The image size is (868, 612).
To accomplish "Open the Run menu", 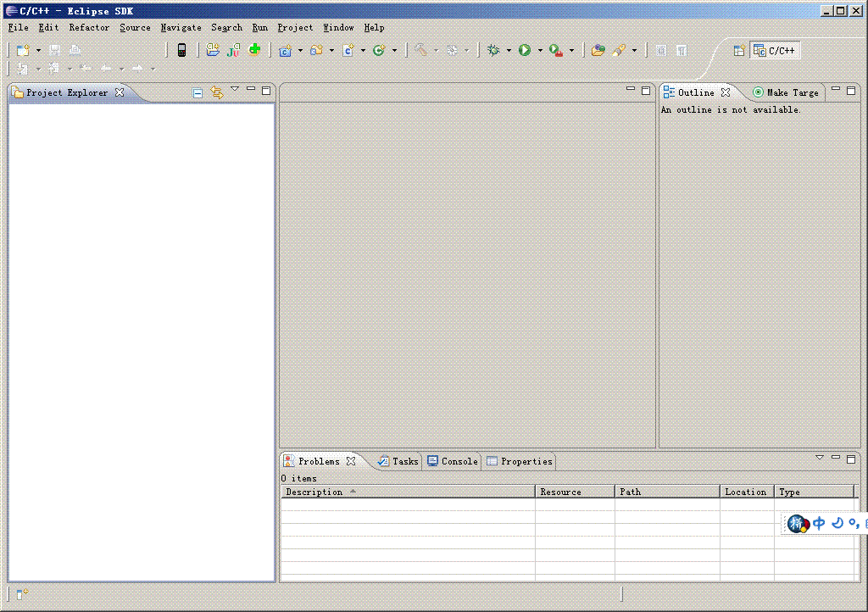I will point(259,27).
